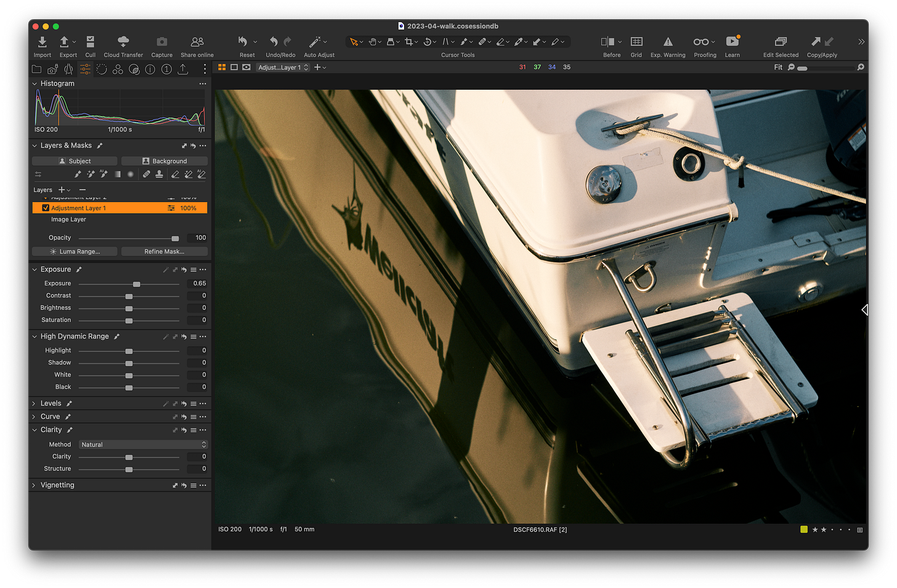This screenshot has width=897, height=588.
Task: Uncheck Adjustment Layer 1 to disable it
Action: coord(46,208)
